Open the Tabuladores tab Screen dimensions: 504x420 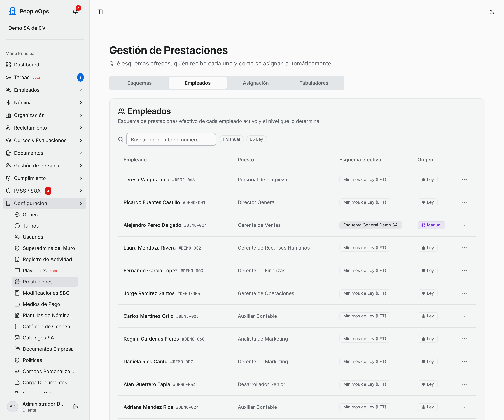pyautogui.click(x=314, y=83)
